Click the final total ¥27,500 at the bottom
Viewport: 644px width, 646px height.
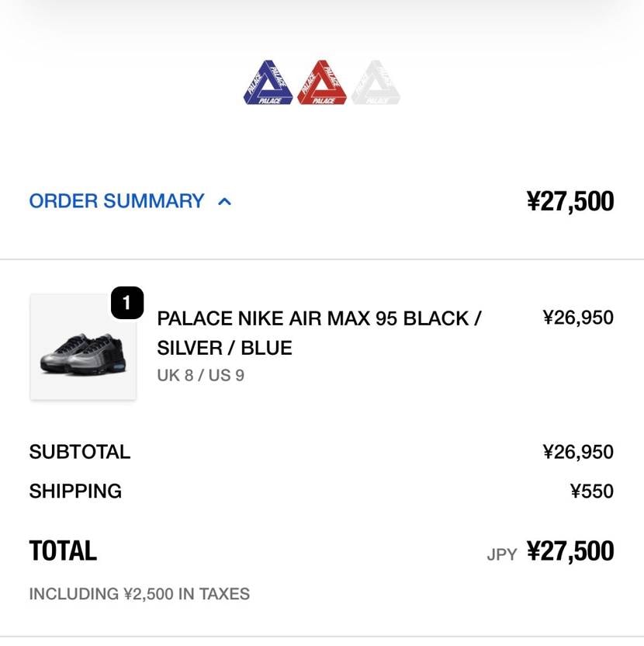point(570,551)
